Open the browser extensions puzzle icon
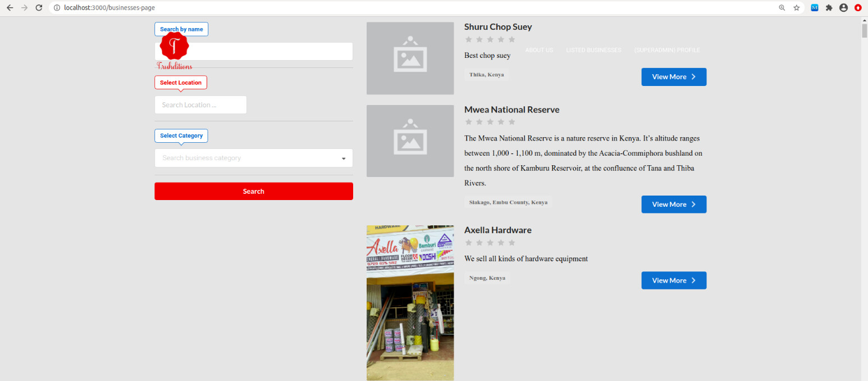The image size is (868, 381). click(x=829, y=8)
